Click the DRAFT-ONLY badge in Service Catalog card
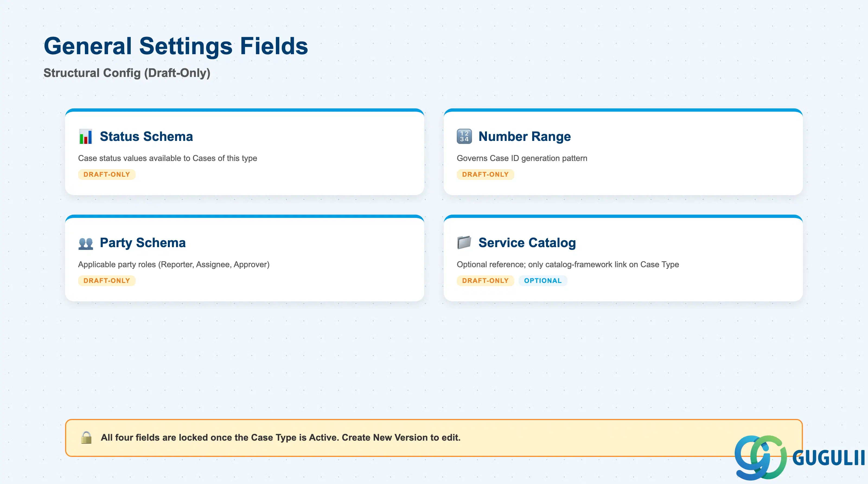868x484 pixels. (485, 281)
